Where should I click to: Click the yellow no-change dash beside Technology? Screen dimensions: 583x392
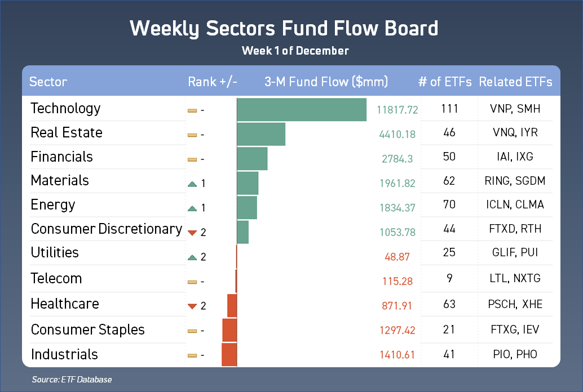click(x=192, y=110)
